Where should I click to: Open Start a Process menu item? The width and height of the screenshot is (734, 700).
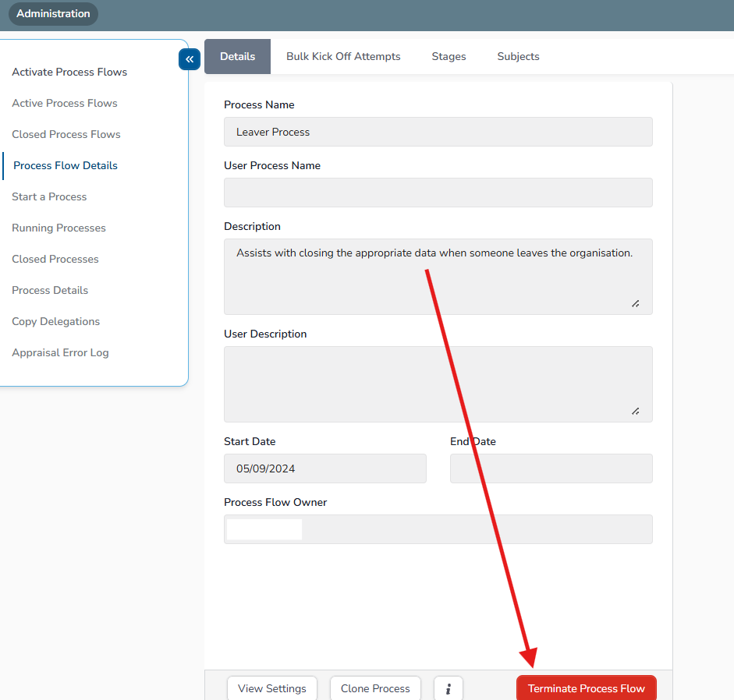tap(49, 196)
